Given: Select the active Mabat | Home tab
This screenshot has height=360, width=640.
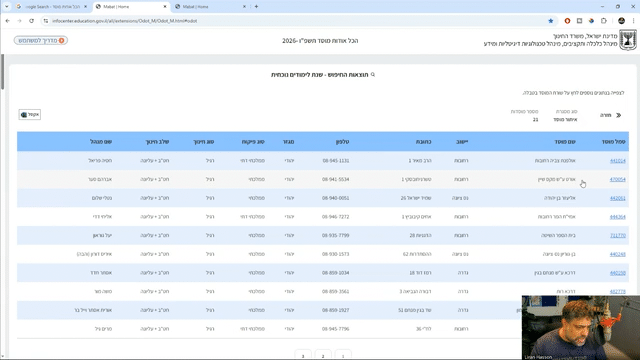Looking at the screenshot, I should click(x=131, y=7).
